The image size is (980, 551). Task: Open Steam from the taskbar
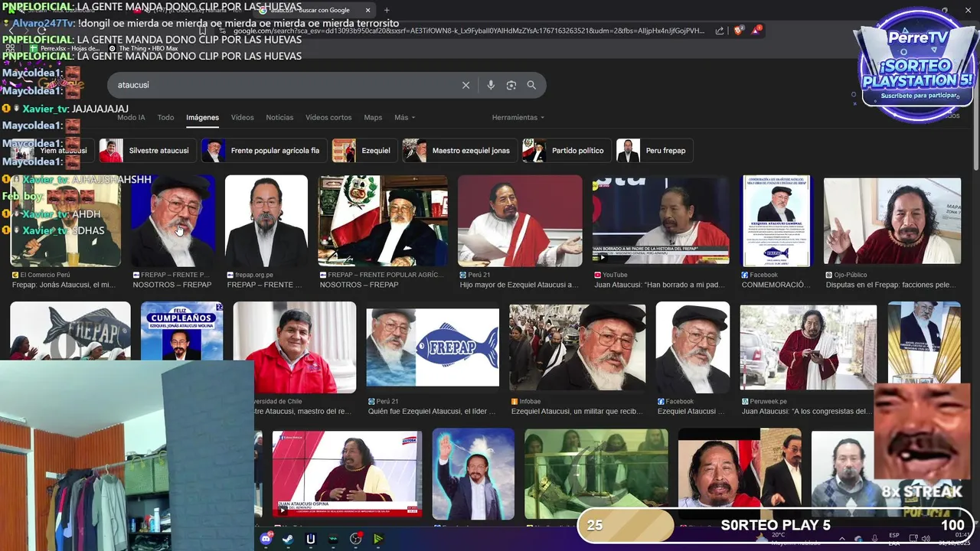pyautogui.click(x=287, y=539)
